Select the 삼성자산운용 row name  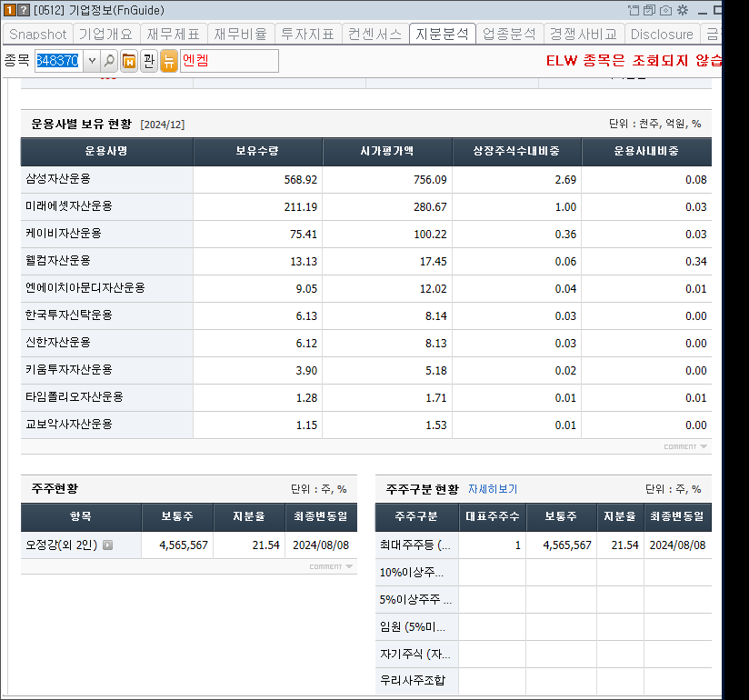tap(58, 179)
